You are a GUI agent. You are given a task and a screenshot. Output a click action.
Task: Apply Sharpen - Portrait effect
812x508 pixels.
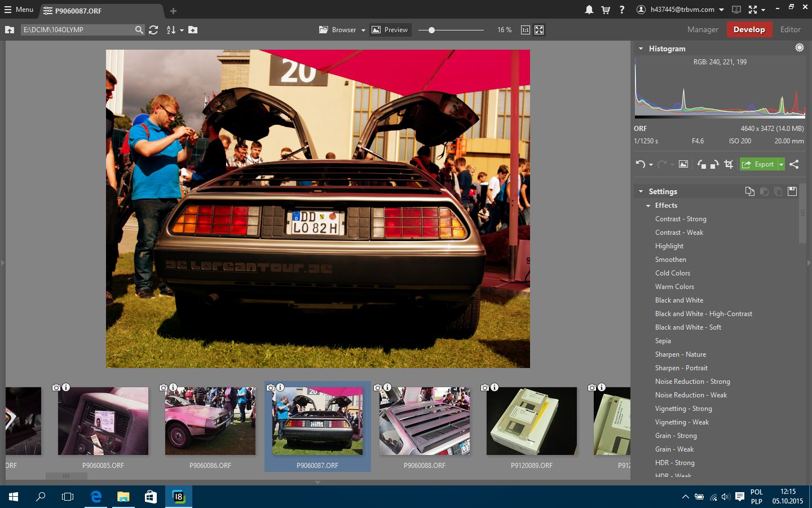[681, 368]
